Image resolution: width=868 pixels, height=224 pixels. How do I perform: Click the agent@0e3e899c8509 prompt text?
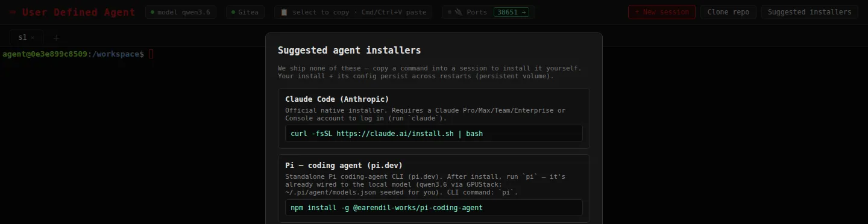(x=45, y=54)
